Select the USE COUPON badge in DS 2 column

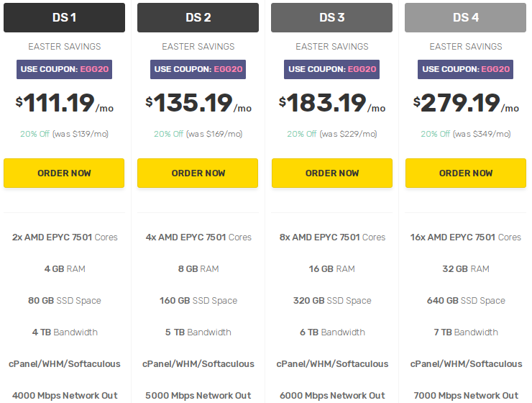198,69
